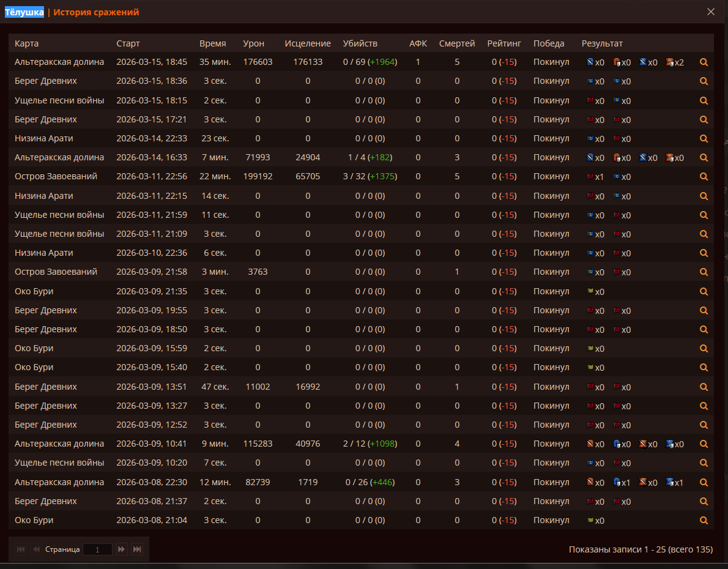Click the Тёлушка character name link
This screenshot has width=728, height=569.
pyautogui.click(x=24, y=12)
